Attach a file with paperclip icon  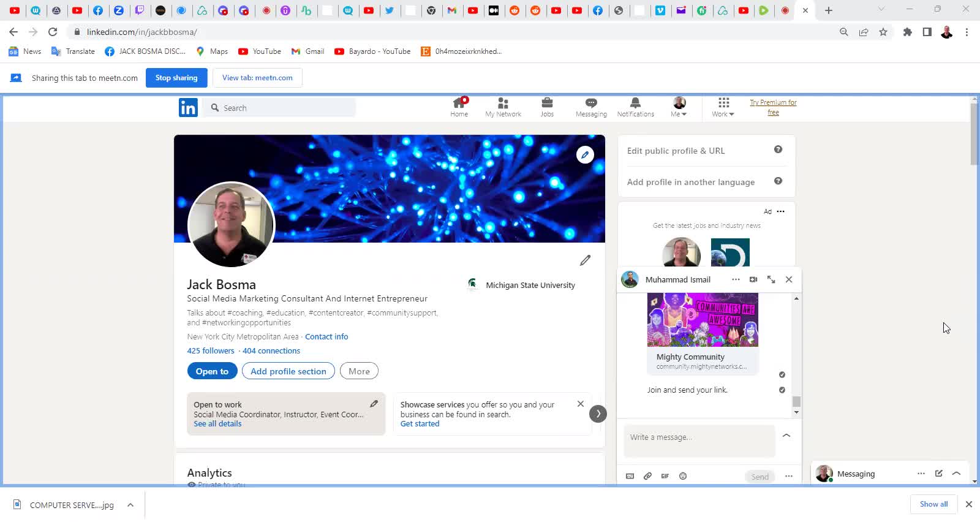pyautogui.click(x=647, y=476)
